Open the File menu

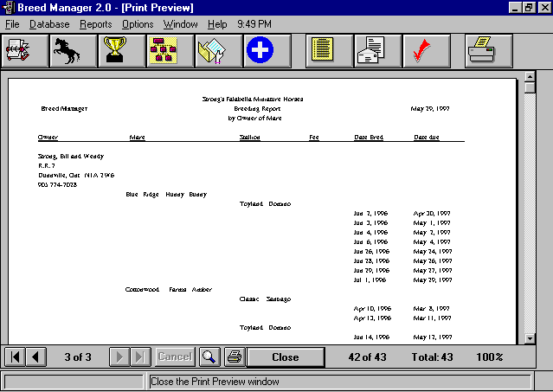tap(12, 24)
